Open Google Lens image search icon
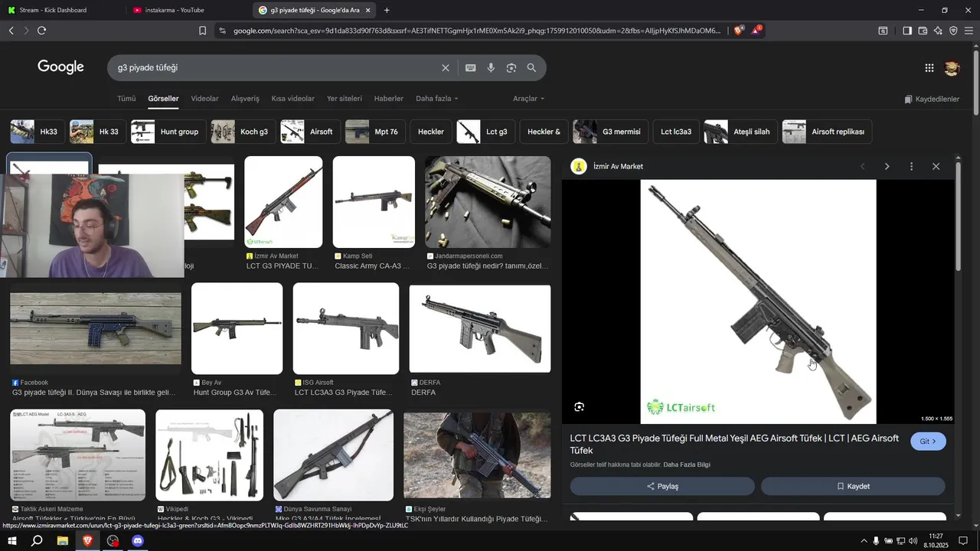980x551 pixels. pyautogui.click(x=511, y=68)
